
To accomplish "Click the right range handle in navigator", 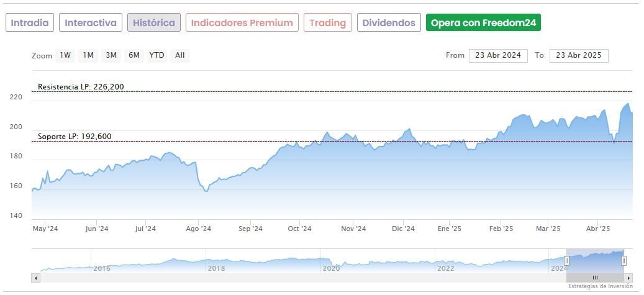I will tap(624, 261).
